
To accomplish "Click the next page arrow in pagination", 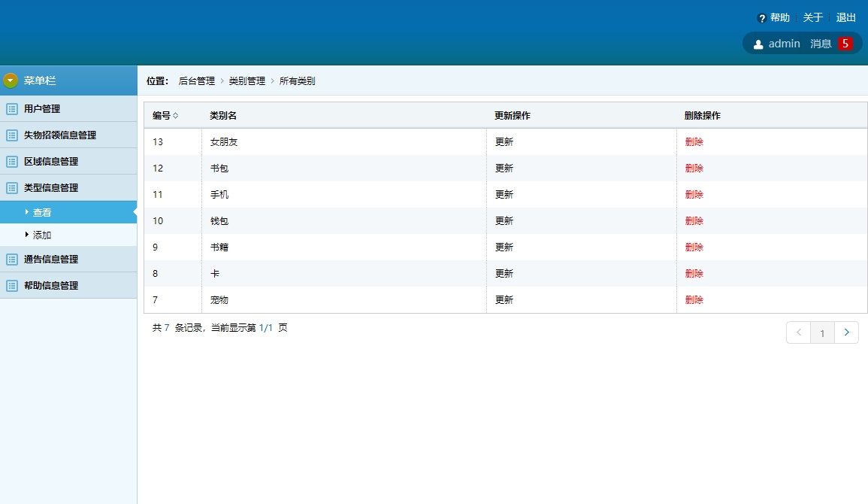I will (846, 332).
